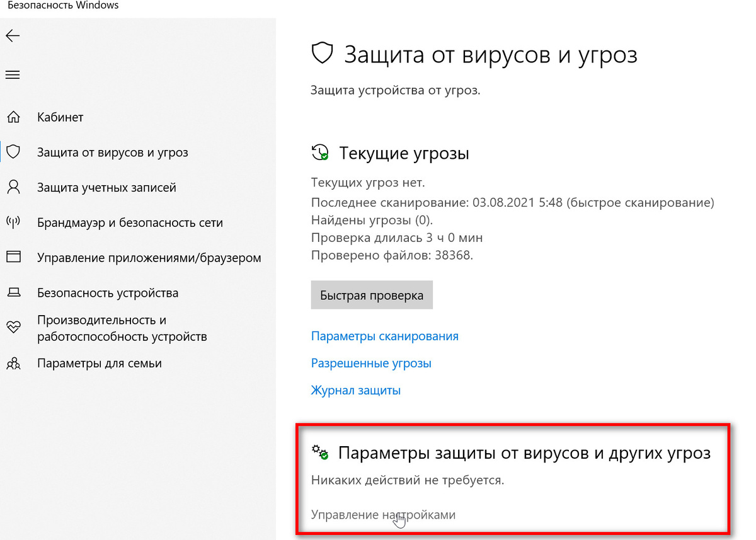Click the back arrow
Screen dimensions: 756x540
(13, 36)
